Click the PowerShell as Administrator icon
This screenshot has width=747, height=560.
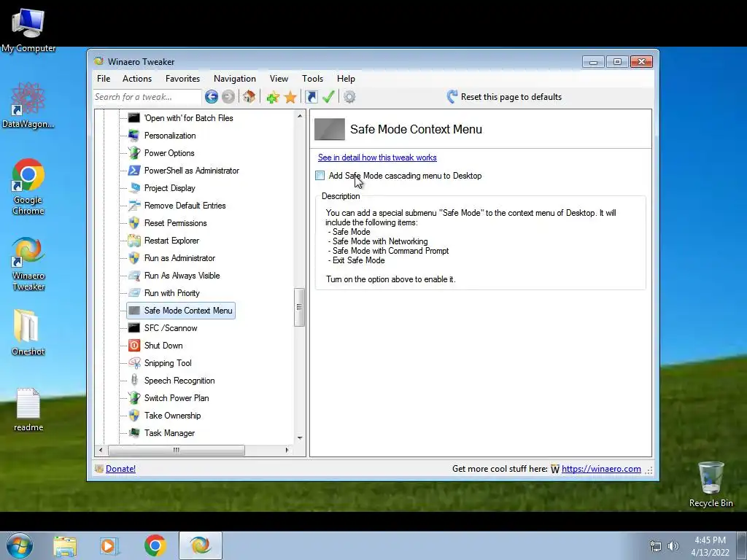(134, 171)
